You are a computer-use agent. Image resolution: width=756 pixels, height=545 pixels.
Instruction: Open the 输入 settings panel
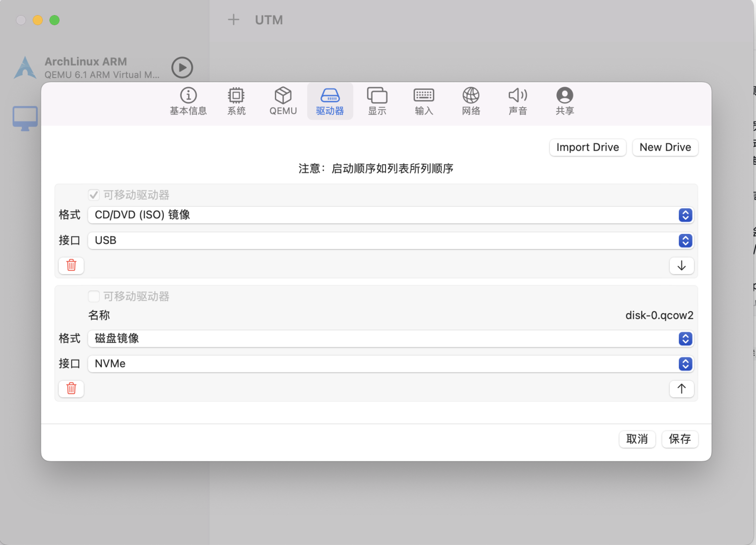point(423,101)
